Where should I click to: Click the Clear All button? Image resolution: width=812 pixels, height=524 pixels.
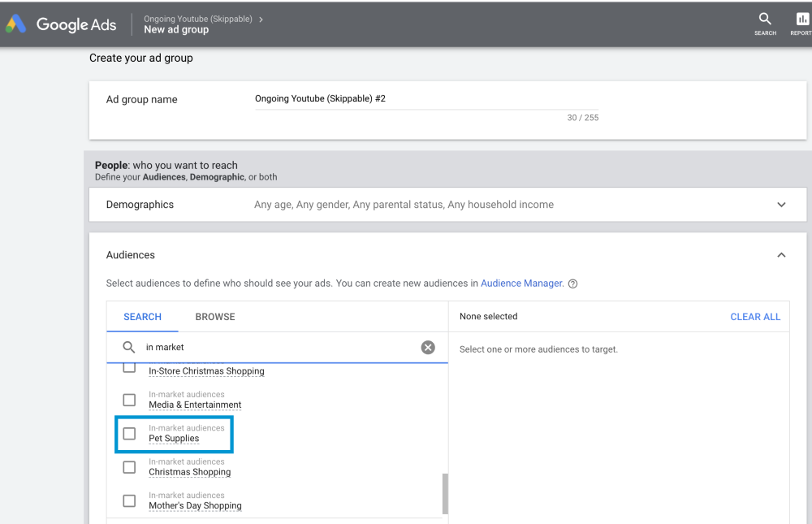click(755, 317)
